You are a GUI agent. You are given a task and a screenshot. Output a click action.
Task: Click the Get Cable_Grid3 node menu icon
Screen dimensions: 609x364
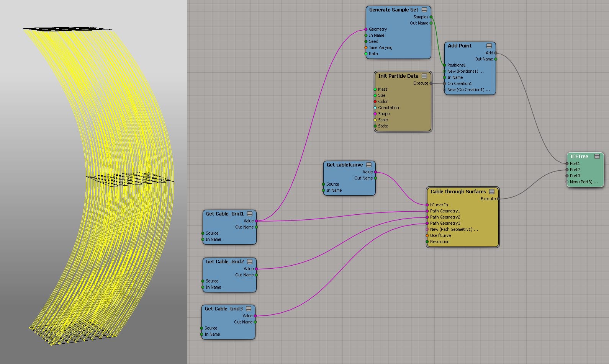pyautogui.click(x=249, y=309)
